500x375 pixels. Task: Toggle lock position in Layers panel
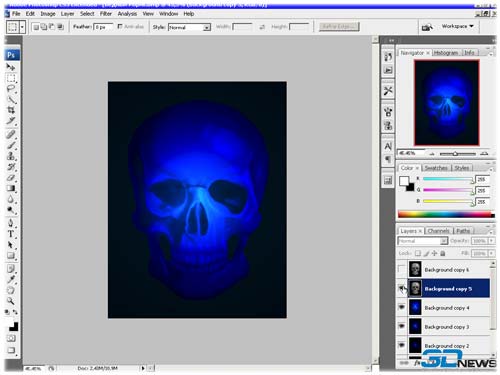(434, 253)
